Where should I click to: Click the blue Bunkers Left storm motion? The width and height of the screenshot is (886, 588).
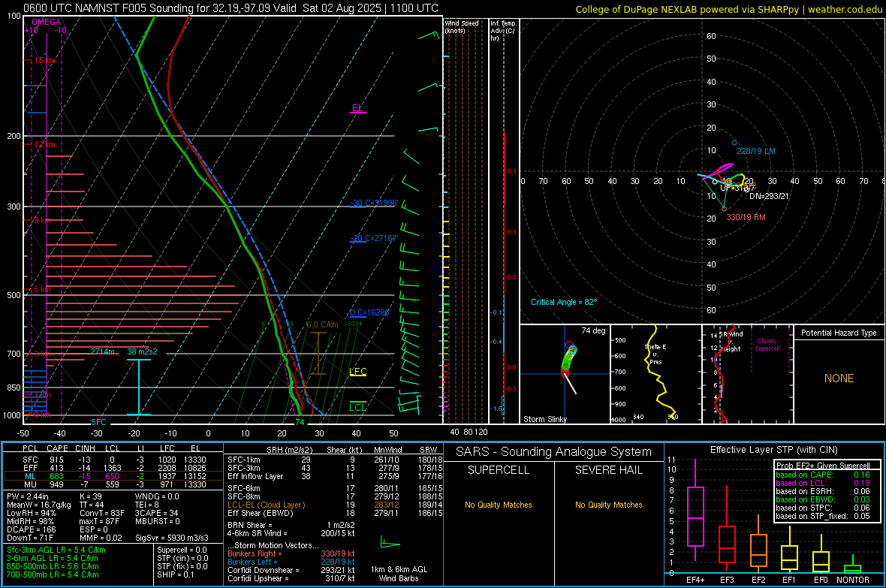click(x=291, y=562)
